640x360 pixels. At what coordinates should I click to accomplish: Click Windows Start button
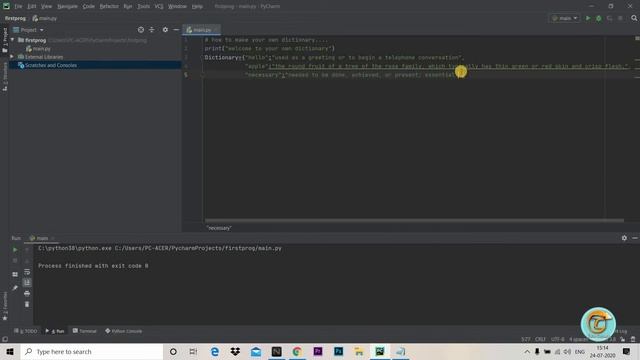pos(10,351)
